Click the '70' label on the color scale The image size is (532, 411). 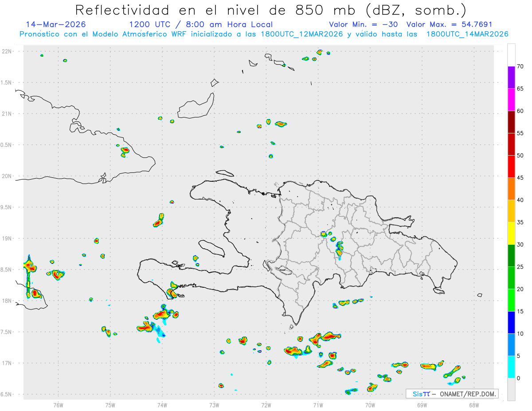click(x=520, y=67)
